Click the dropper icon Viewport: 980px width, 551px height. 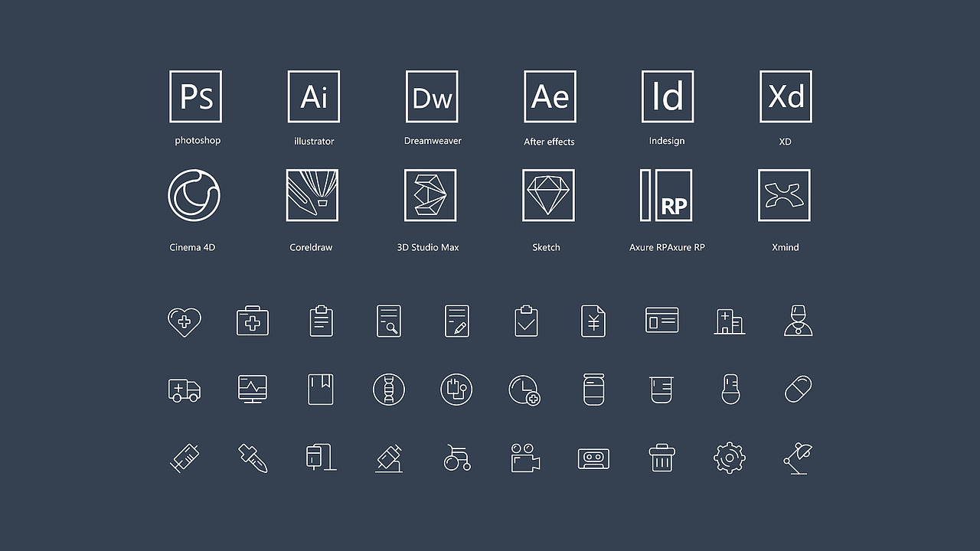[253, 458]
